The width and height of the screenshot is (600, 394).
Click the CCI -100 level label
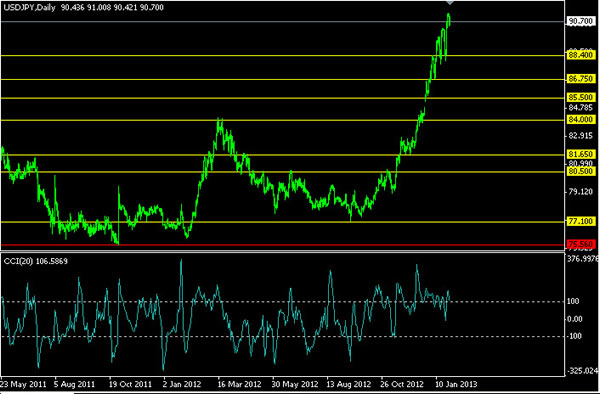tap(574, 336)
